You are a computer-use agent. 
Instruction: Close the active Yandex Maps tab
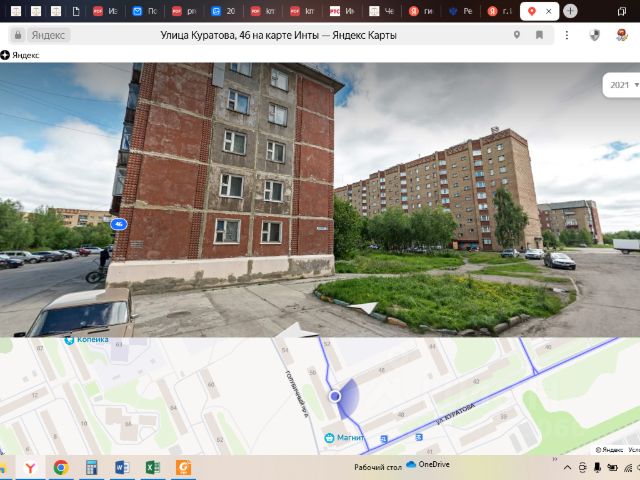click(549, 11)
